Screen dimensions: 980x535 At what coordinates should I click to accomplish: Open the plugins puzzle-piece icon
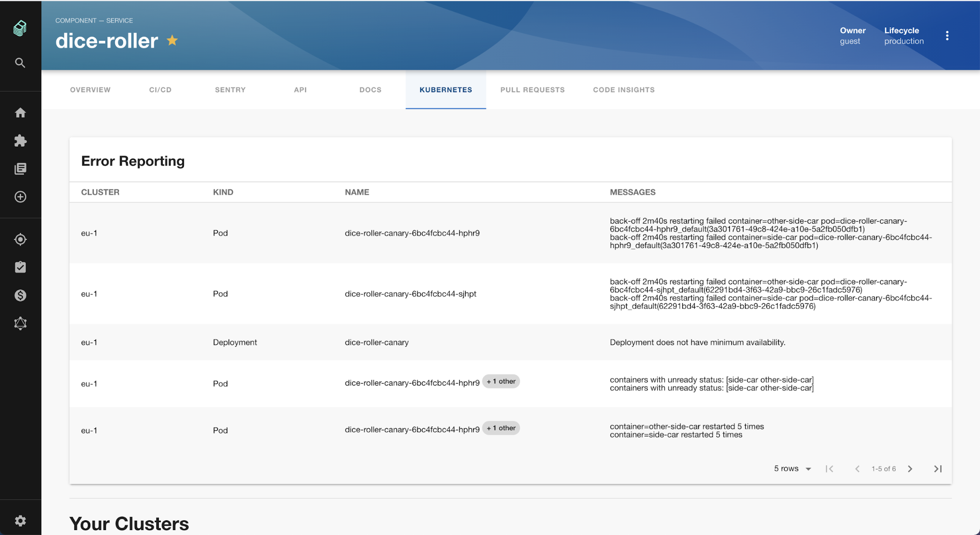pyautogui.click(x=20, y=141)
